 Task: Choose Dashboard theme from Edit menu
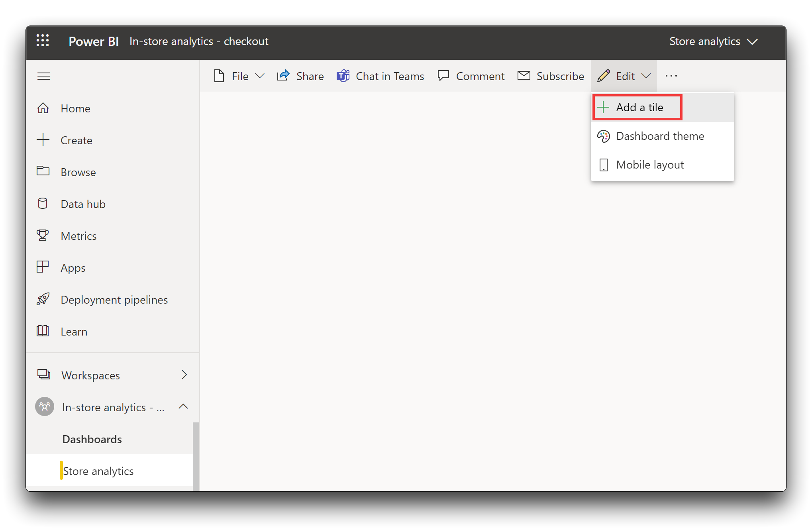click(x=663, y=136)
